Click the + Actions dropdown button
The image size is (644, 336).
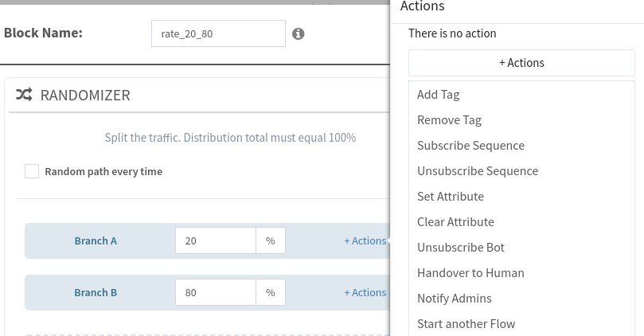[x=521, y=63]
